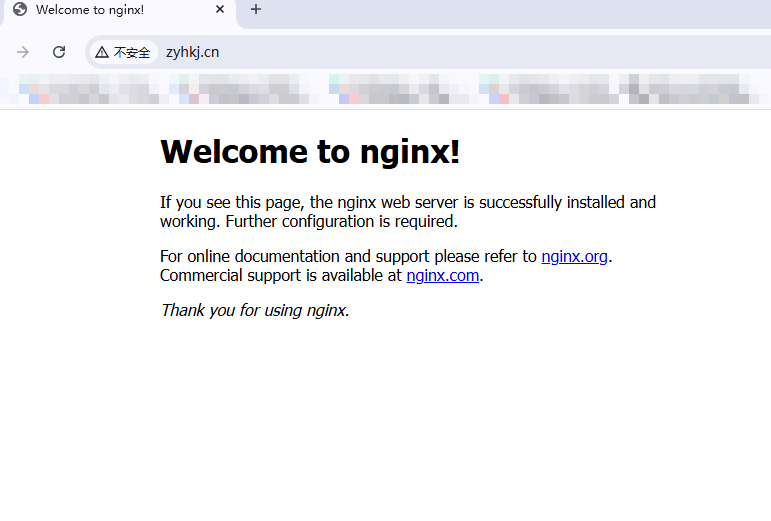Open the nginx.org link
771x521 pixels.
pos(574,257)
